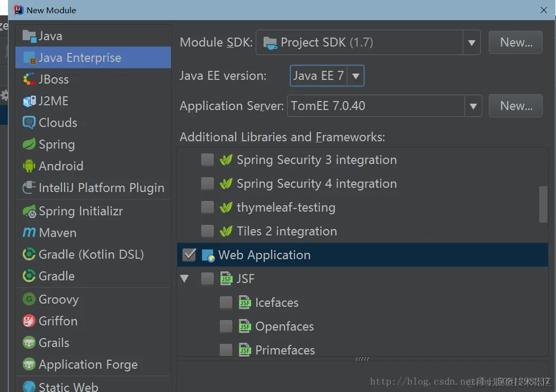Click the Tiles 2 integration leaf icon
Viewport: 556px width, 392px height.
tap(226, 231)
